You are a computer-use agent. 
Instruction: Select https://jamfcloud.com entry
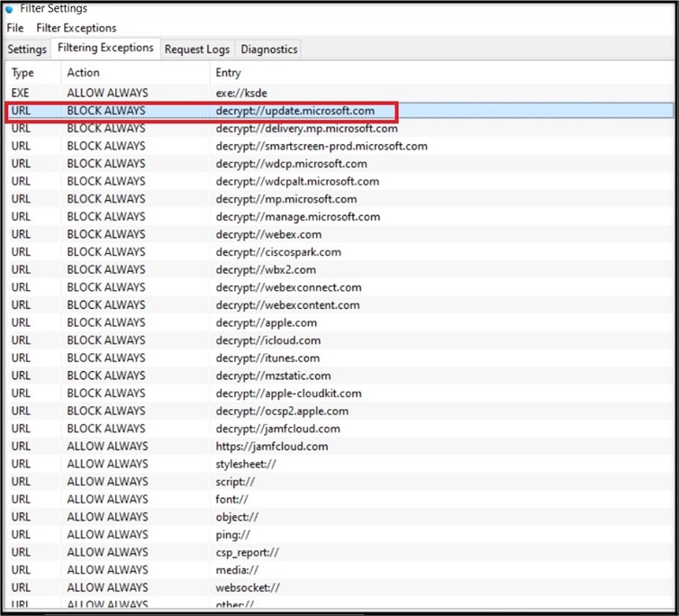pyautogui.click(x=272, y=447)
